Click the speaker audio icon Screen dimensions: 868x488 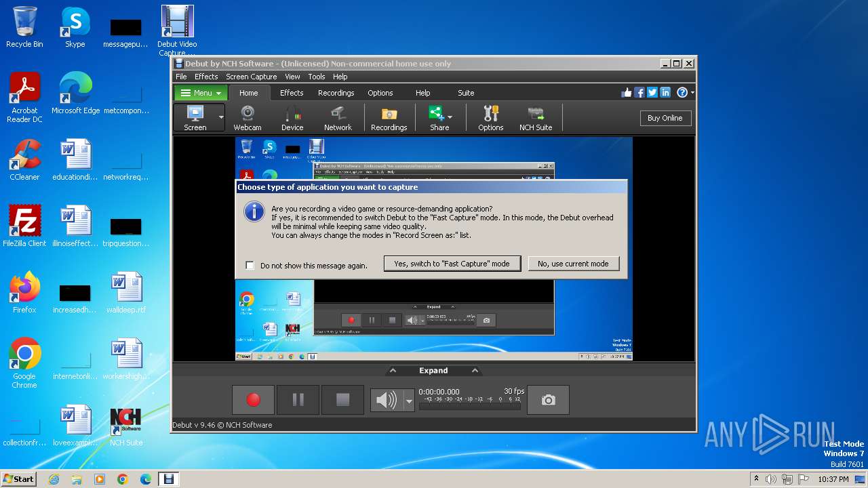[387, 401]
